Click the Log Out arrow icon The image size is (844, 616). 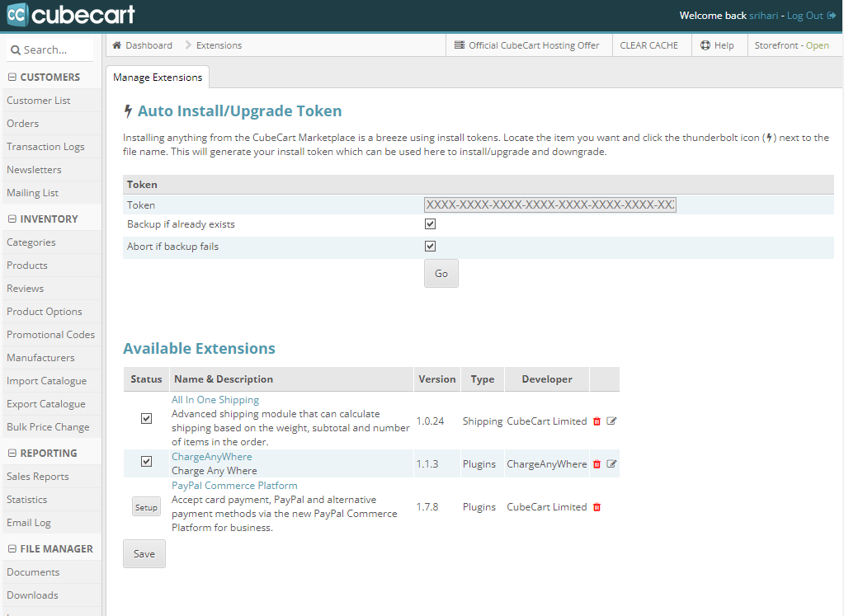(832, 16)
